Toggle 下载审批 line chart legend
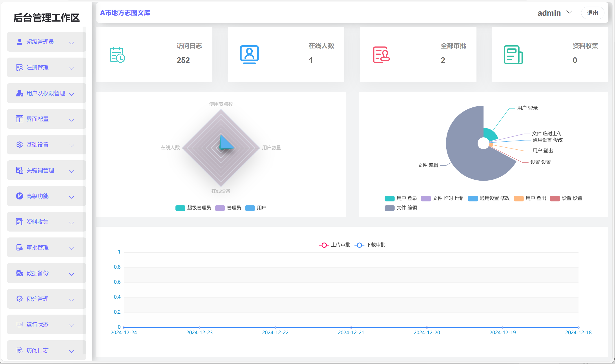The height and width of the screenshot is (364, 615). (370, 245)
